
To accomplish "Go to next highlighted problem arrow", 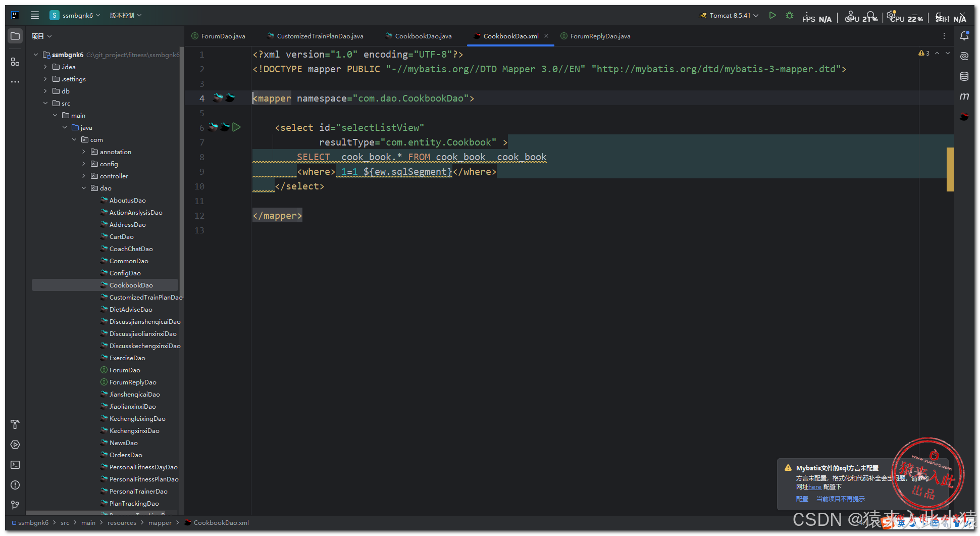I will click(x=948, y=53).
